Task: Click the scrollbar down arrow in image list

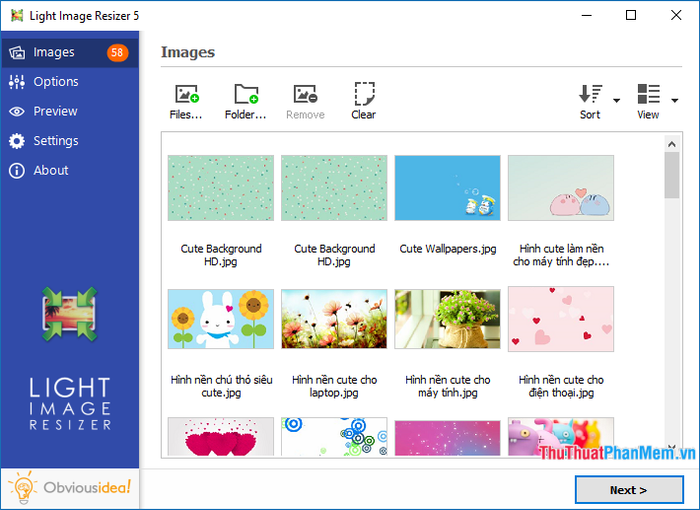Action: [x=672, y=448]
